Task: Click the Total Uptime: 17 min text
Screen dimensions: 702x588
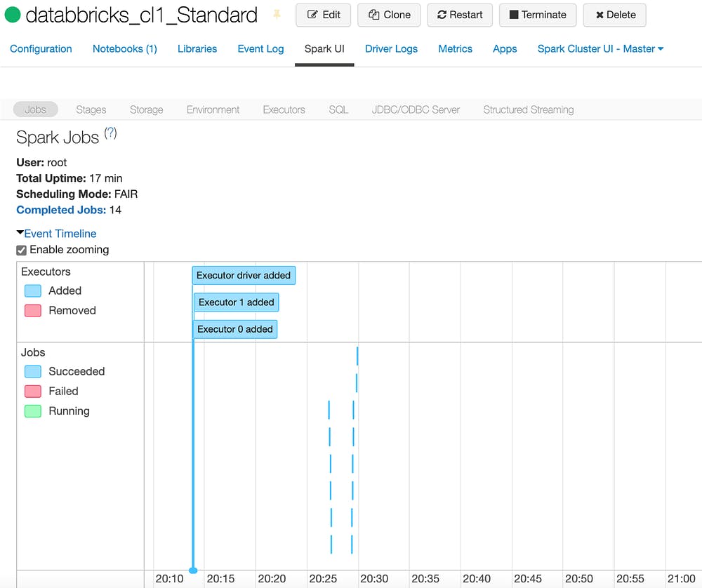Action: point(69,178)
